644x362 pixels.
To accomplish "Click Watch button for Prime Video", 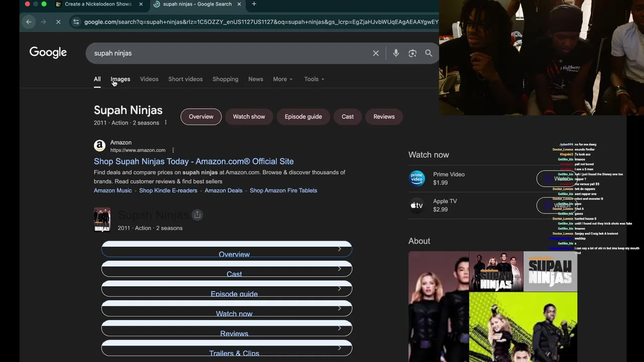I will point(556,178).
